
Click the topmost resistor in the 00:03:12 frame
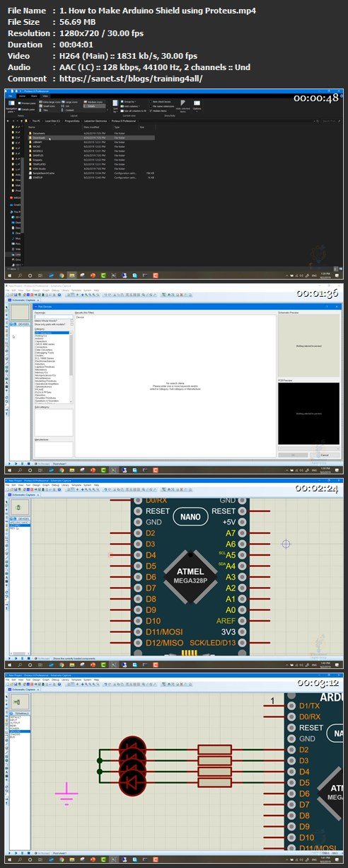coord(214,750)
